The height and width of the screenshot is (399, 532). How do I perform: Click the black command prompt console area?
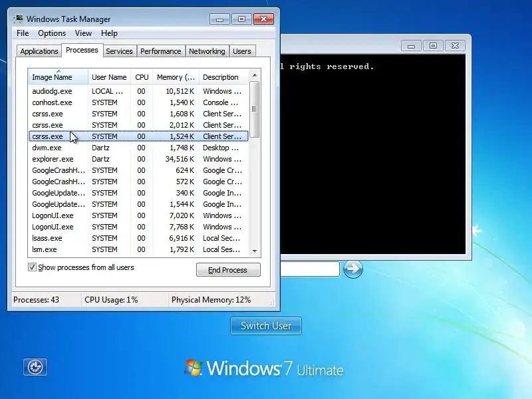[373, 154]
